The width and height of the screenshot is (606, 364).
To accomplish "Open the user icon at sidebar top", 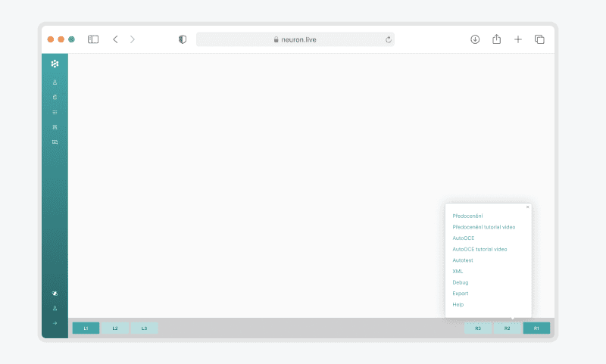I will [x=55, y=82].
